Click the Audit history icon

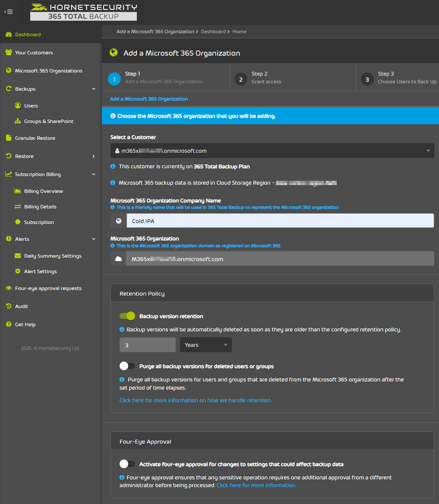tap(9, 306)
